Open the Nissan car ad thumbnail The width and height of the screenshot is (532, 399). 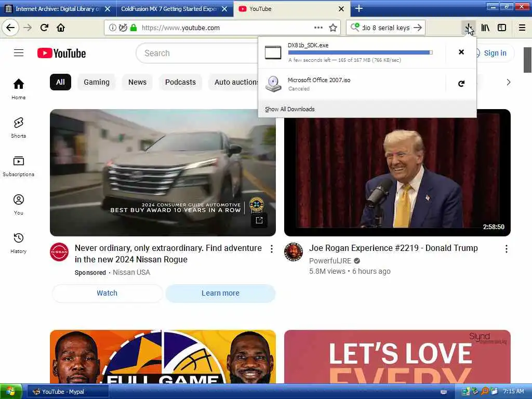pos(163,172)
